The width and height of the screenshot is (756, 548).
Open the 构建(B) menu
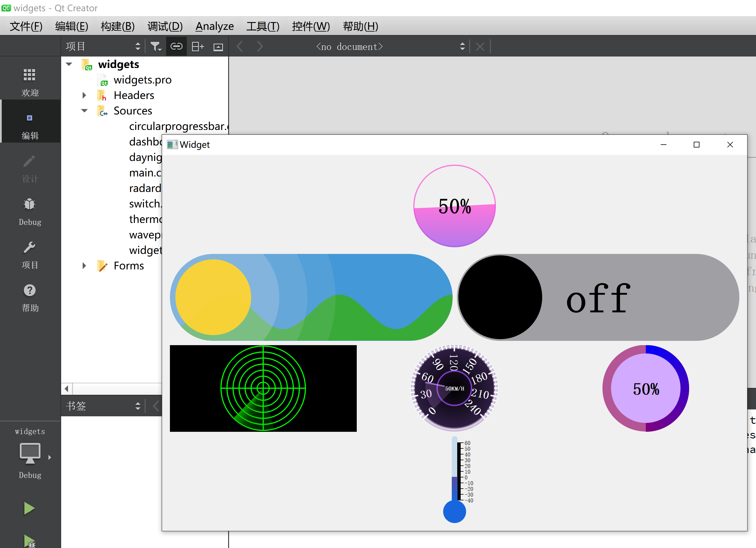(118, 26)
